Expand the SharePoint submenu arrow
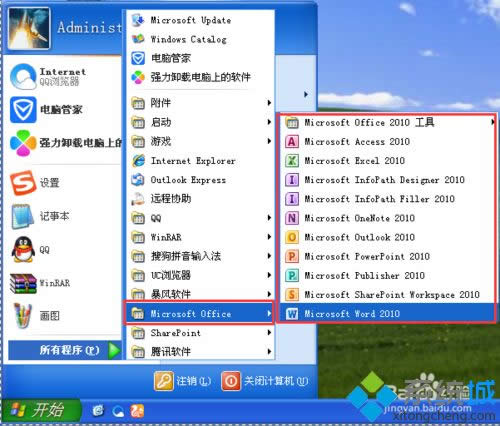This screenshot has height=426, width=500. [269, 333]
